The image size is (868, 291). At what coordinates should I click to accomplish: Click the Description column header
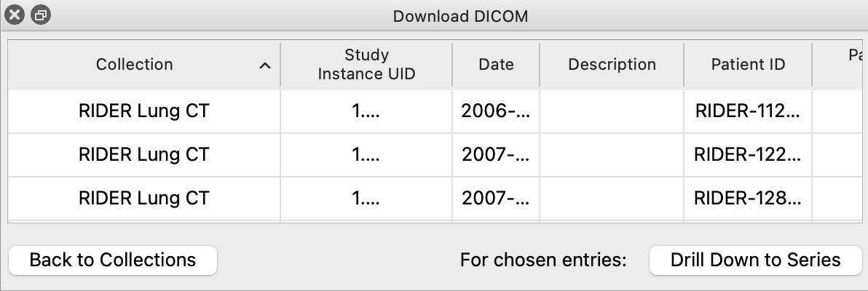[612, 65]
